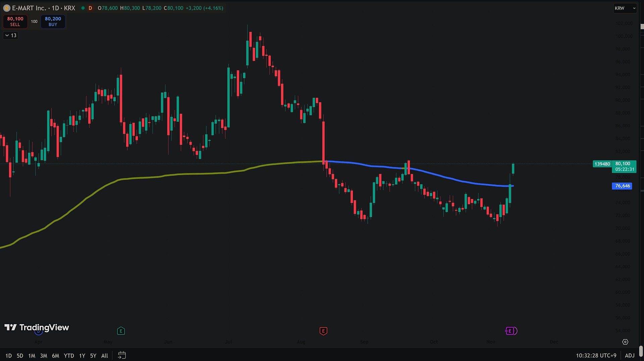Expand the collapsed indicators legend showing 13
The height and width of the screenshot is (361, 644).
pyautogui.click(x=11, y=35)
